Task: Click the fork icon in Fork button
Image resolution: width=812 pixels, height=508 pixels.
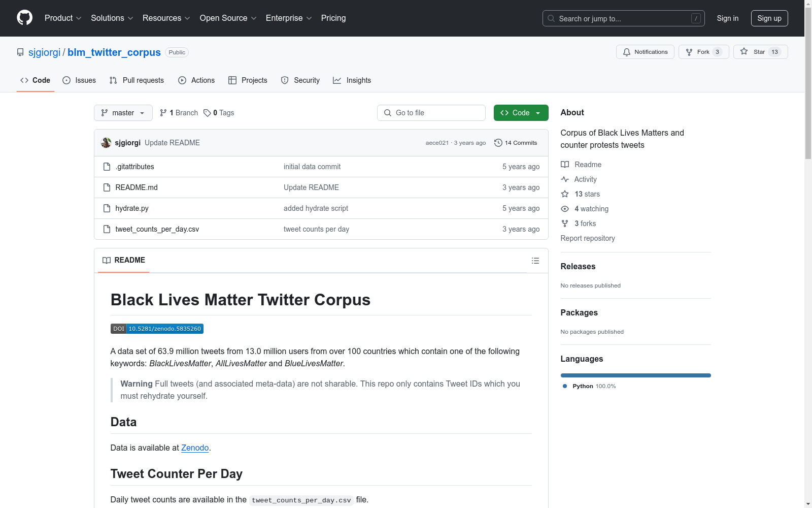Action: (689, 52)
